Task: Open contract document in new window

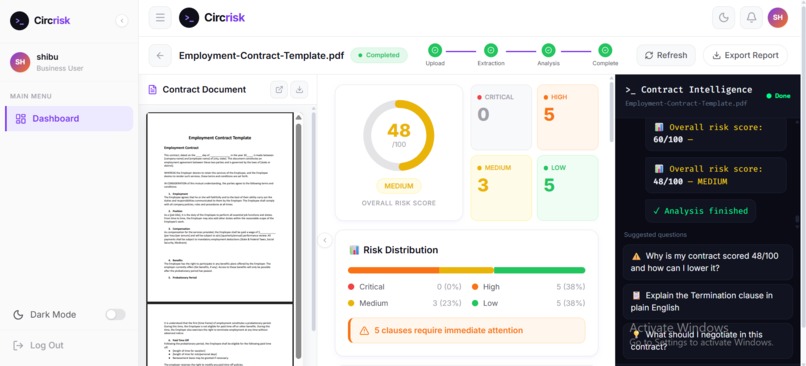Action: 279,89
